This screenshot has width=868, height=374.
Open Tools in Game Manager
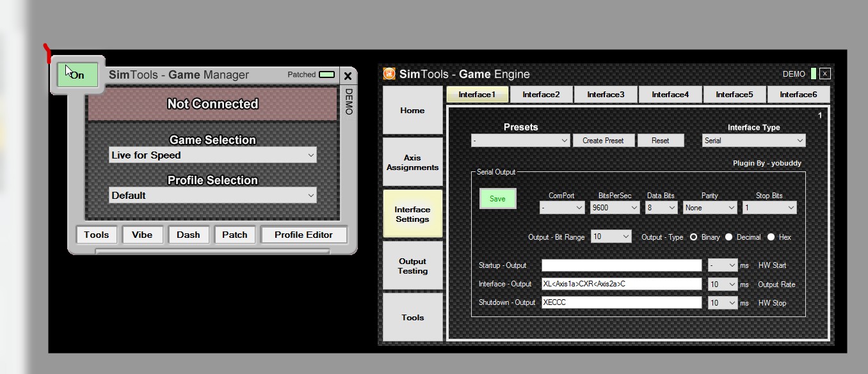tap(97, 235)
